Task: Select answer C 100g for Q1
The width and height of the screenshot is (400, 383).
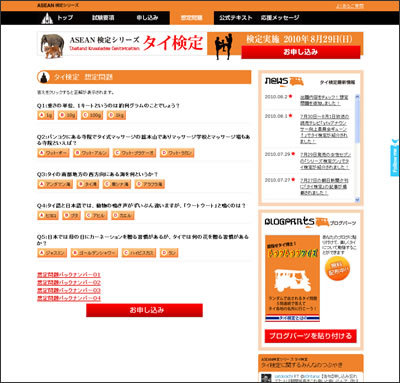Action: 92,115
